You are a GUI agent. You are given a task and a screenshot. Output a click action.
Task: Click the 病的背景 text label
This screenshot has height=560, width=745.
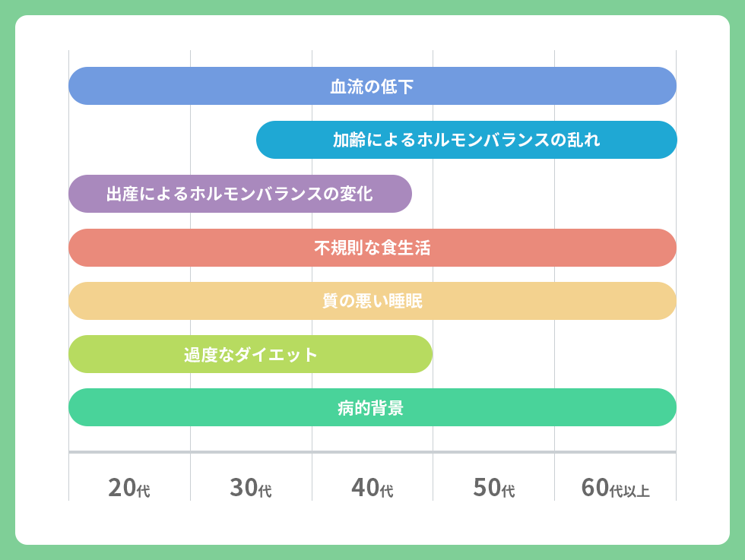(371, 407)
